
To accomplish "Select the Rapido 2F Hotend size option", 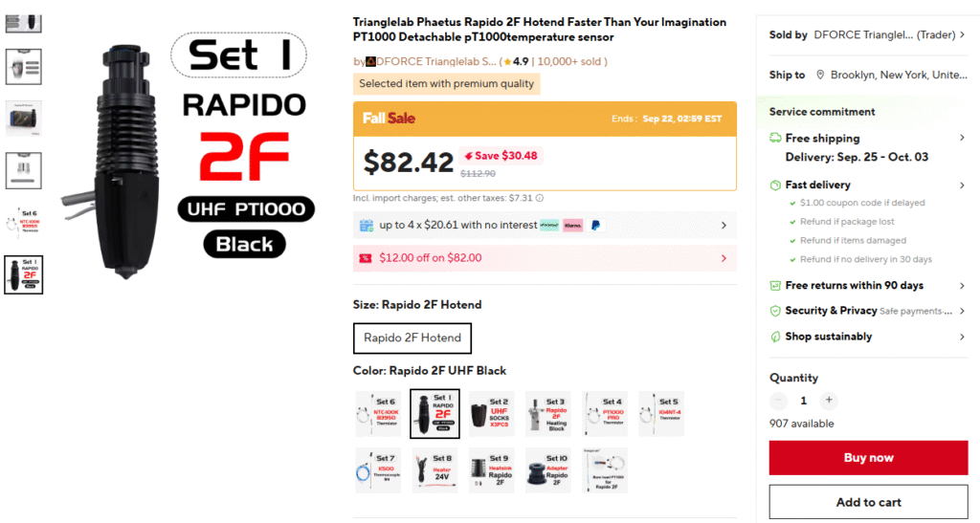I will 412,338.
